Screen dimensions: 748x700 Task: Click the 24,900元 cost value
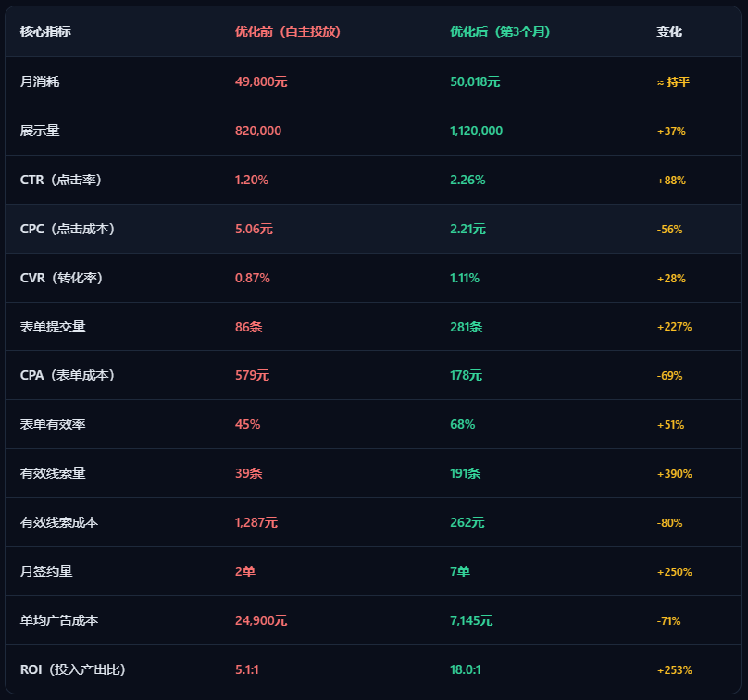[x=261, y=620]
